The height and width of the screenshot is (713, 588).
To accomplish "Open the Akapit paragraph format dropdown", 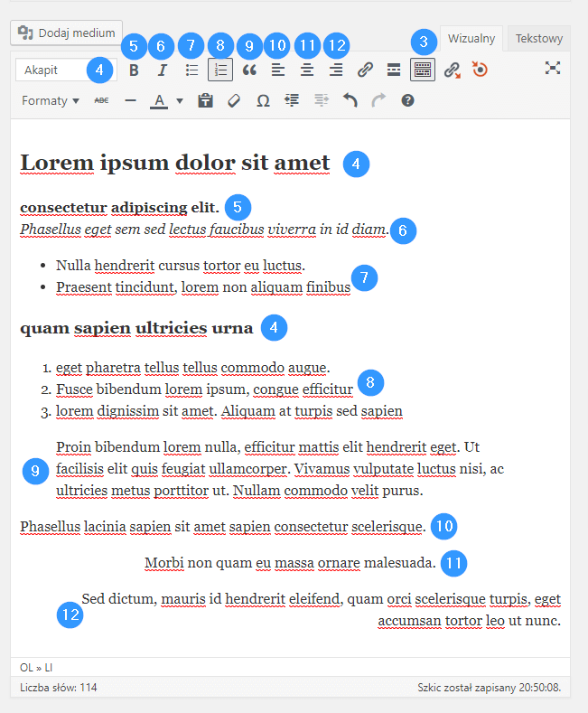I will 66,70.
